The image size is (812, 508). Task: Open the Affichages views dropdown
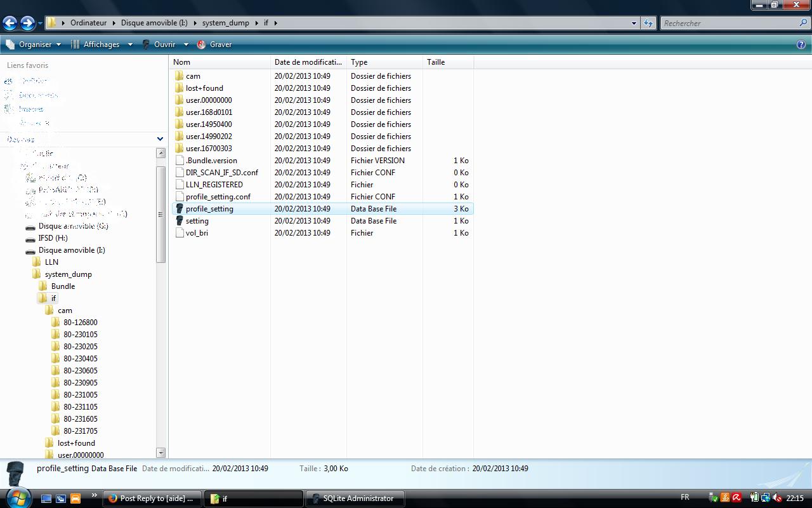(x=101, y=44)
